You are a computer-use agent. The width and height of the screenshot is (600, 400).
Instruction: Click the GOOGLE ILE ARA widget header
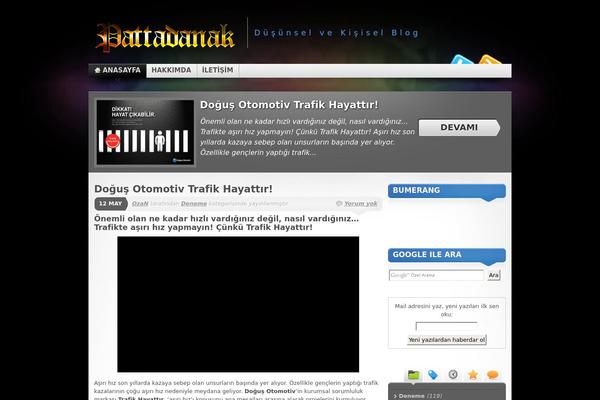pyautogui.click(x=447, y=255)
